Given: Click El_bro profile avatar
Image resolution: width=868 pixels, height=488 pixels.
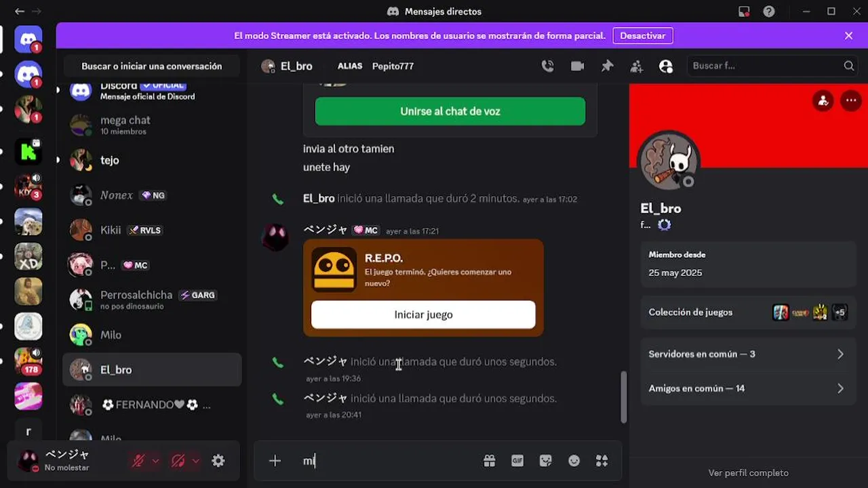Looking at the screenshot, I should point(669,161).
